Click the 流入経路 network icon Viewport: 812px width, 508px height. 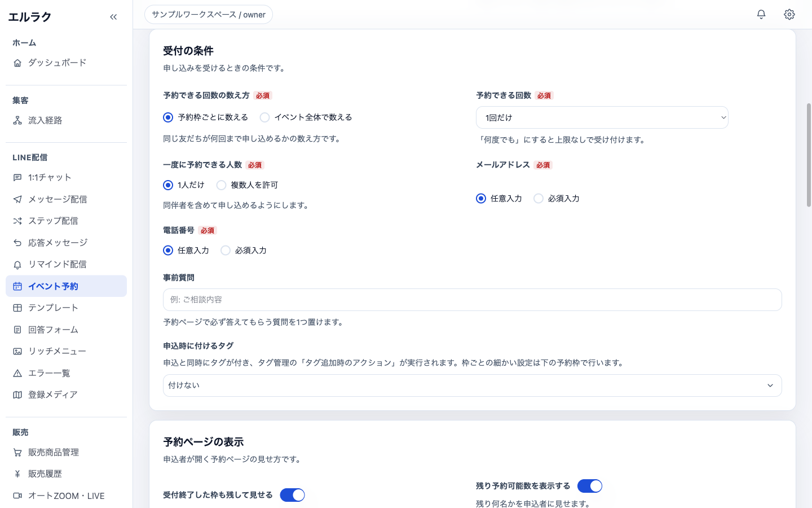17,121
